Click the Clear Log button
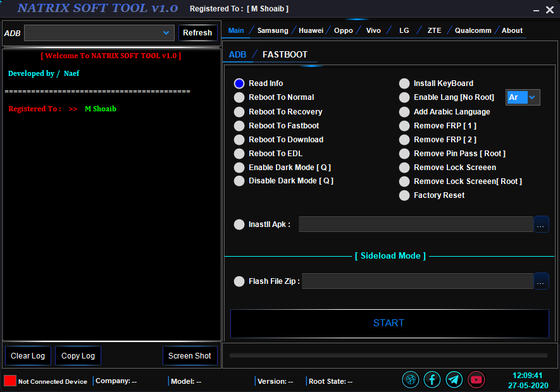The width and height of the screenshot is (560, 392). [28, 355]
